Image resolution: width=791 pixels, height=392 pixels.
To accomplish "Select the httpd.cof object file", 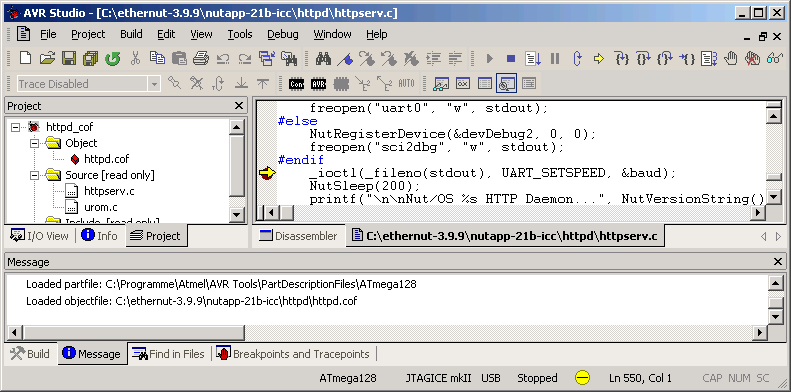I will click(106, 159).
